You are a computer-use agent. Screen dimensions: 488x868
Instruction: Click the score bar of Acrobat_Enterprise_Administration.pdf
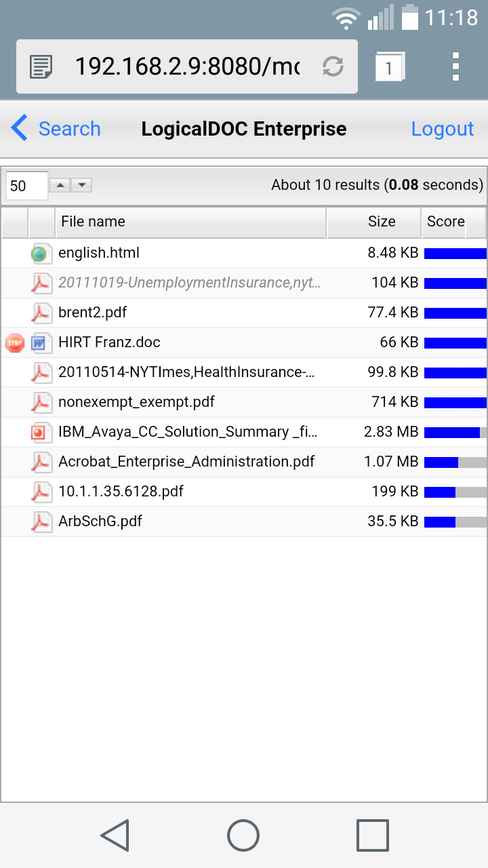click(x=455, y=462)
